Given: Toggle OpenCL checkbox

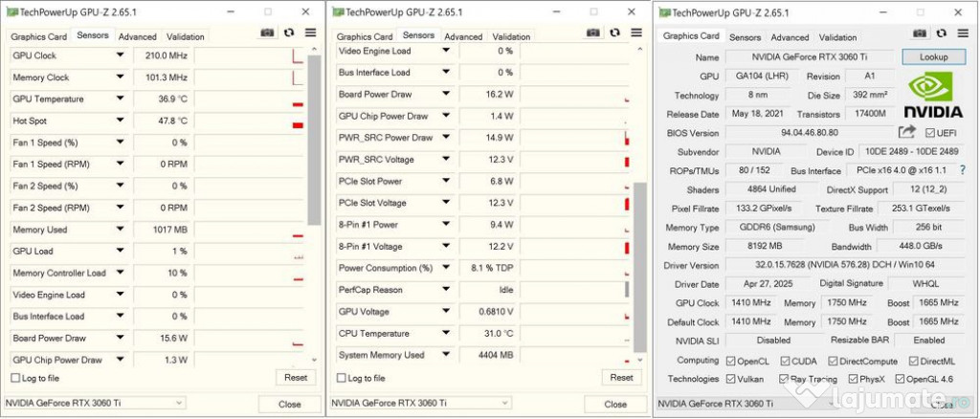Looking at the screenshot, I should 730,361.
